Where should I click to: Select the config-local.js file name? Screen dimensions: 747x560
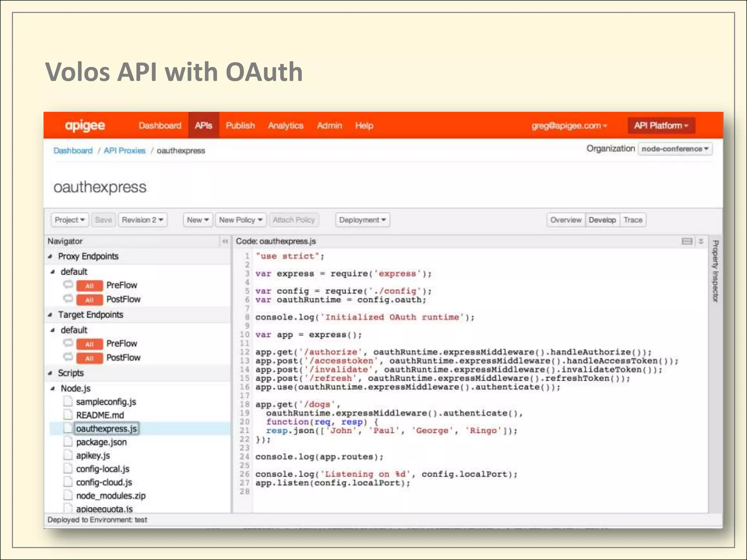tap(102, 469)
